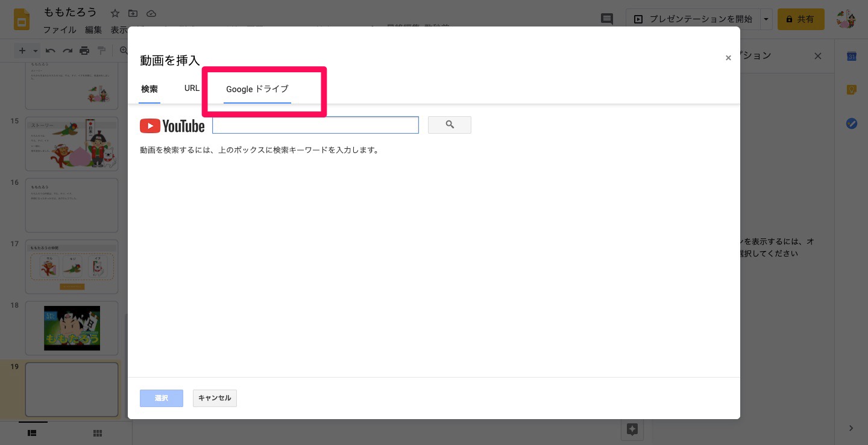Click the ももたろう document title
868x445 pixels.
pos(70,13)
